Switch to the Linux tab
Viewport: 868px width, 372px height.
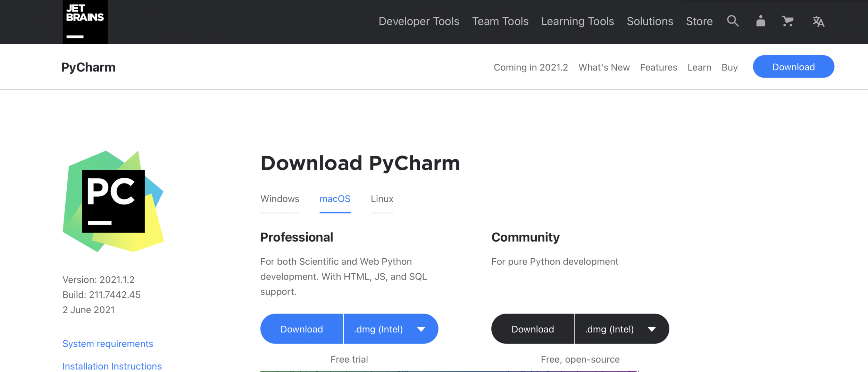[x=382, y=199]
